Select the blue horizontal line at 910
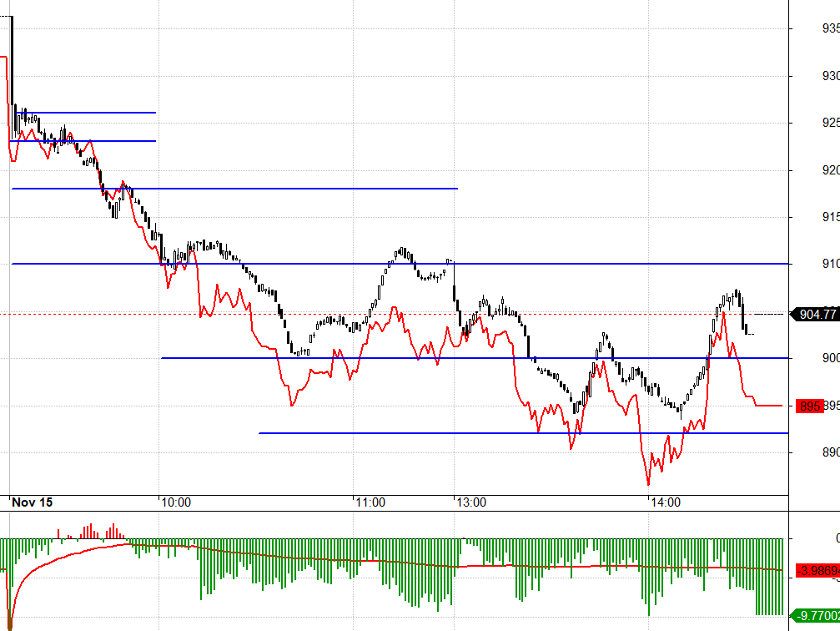 (400, 264)
